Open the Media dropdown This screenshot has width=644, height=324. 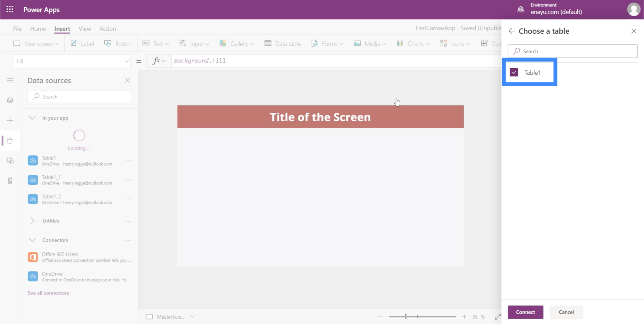pos(370,44)
